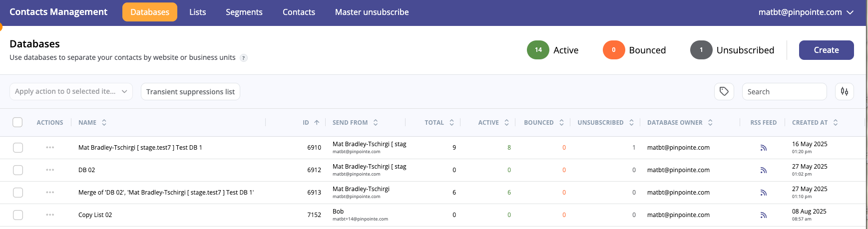Switch to the Lists tab
The height and width of the screenshot is (229, 868).
[198, 12]
